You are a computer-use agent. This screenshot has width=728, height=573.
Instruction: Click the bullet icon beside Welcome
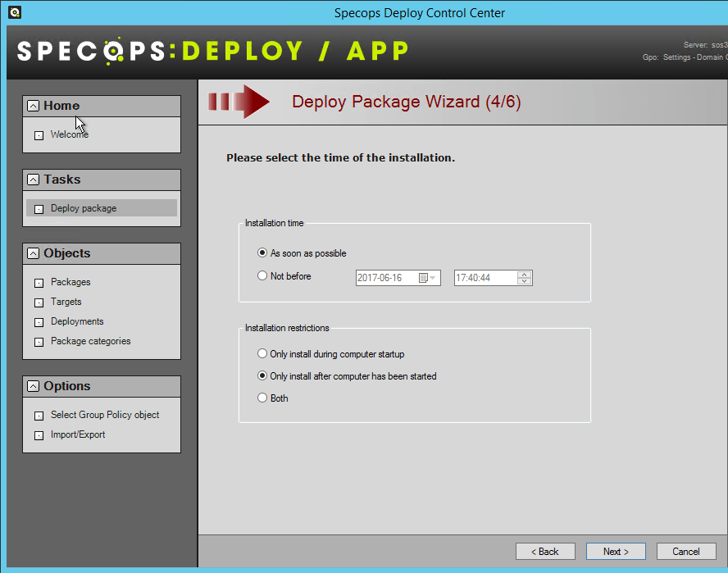point(39,135)
